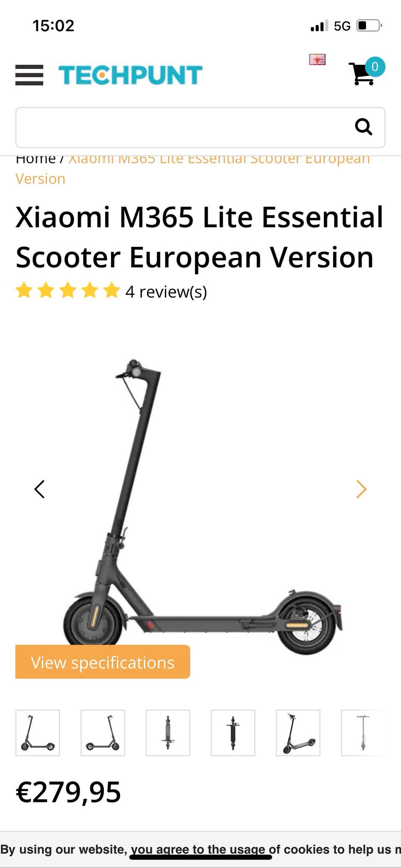Select the fourth folded scooter thumbnail
The height and width of the screenshot is (868, 401).
point(233,733)
